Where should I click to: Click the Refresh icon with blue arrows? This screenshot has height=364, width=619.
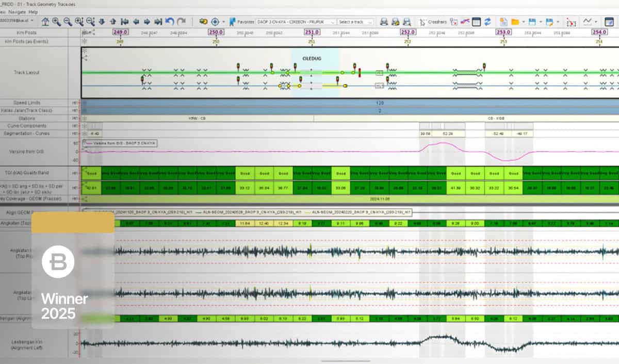pos(487,22)
